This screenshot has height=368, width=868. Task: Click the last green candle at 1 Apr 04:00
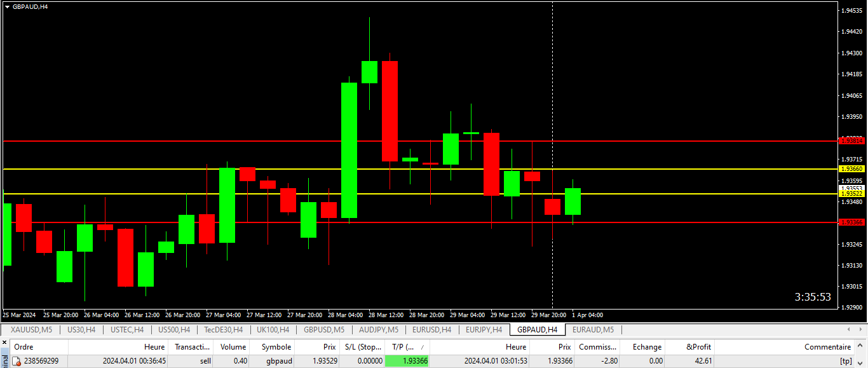coord(573,201)
